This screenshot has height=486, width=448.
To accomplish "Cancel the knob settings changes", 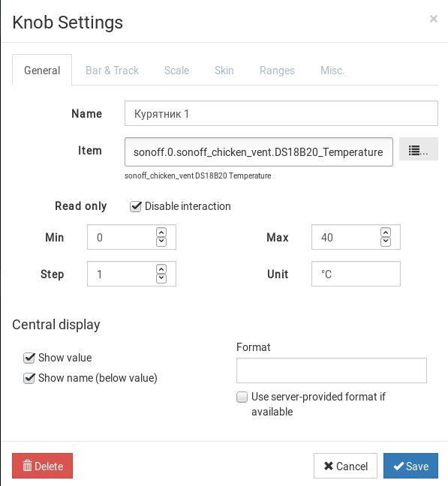I will (345, 466).
